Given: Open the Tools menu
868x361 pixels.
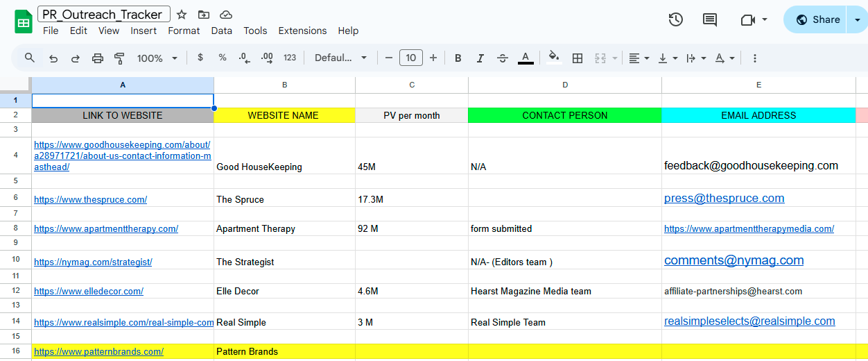Looking at the screenshot, I should [x=255, y=31].
